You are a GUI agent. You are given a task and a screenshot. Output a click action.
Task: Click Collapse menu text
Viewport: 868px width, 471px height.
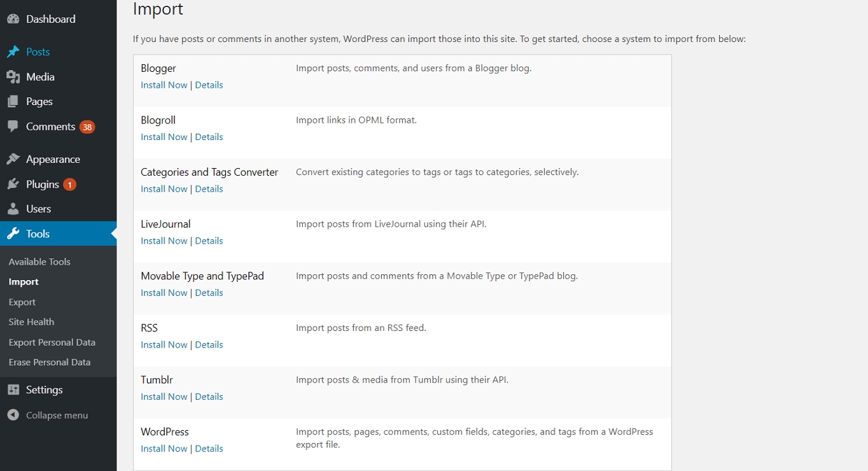[x=57, y=415]
